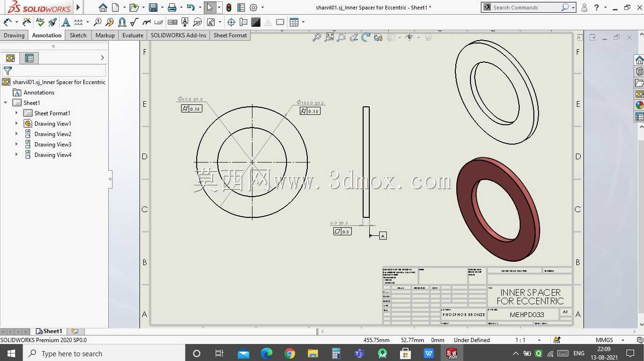This screenshot has width=644, height=361.
Task: Open the FeatureManager design tree tab
Action: click(10, 58)
